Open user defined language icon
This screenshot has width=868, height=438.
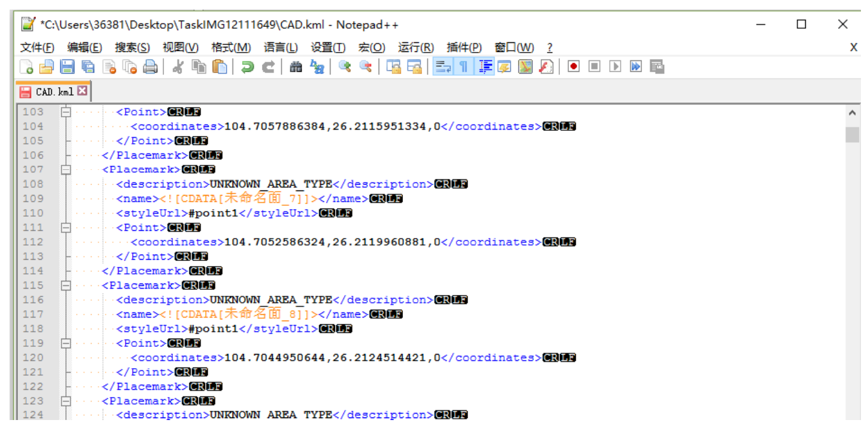tap(504, 67)
